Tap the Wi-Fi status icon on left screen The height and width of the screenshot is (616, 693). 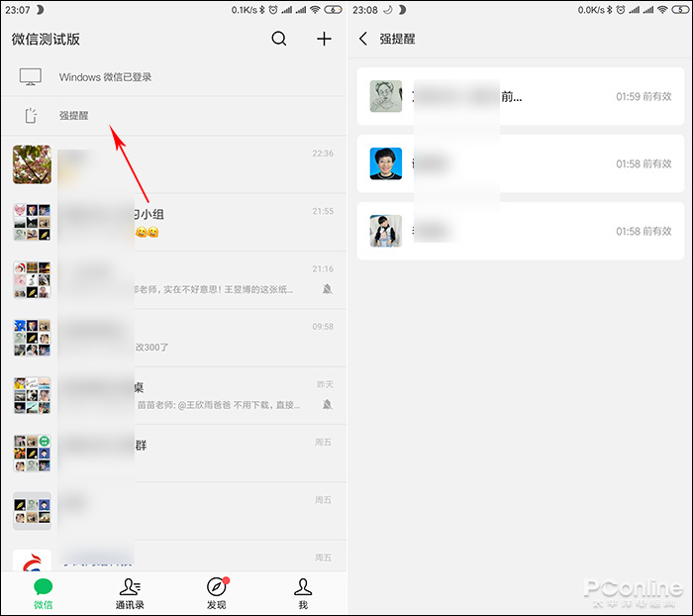[x=315, y=10]
